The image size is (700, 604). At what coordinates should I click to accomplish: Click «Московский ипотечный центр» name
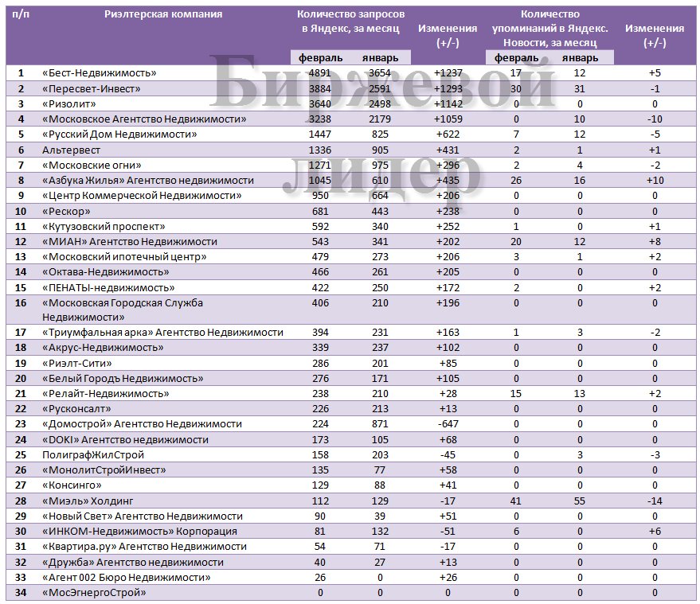point(124,256)
